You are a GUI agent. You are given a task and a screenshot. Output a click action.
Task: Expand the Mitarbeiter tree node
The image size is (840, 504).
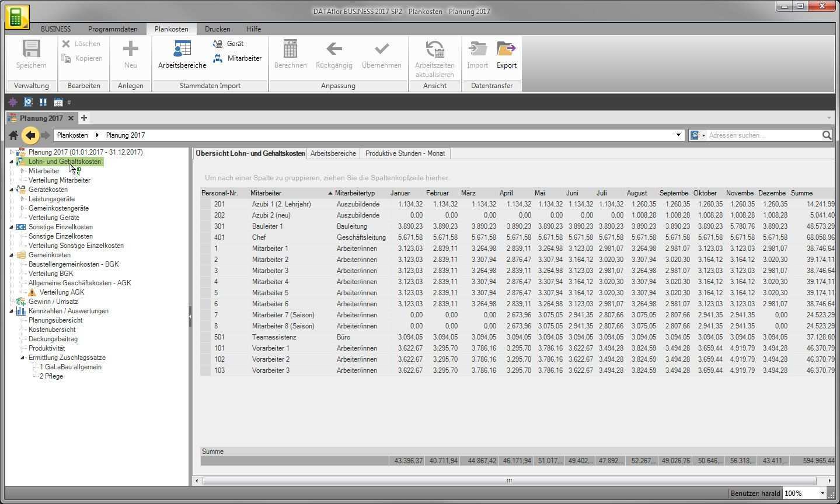(x=23, y=171)
